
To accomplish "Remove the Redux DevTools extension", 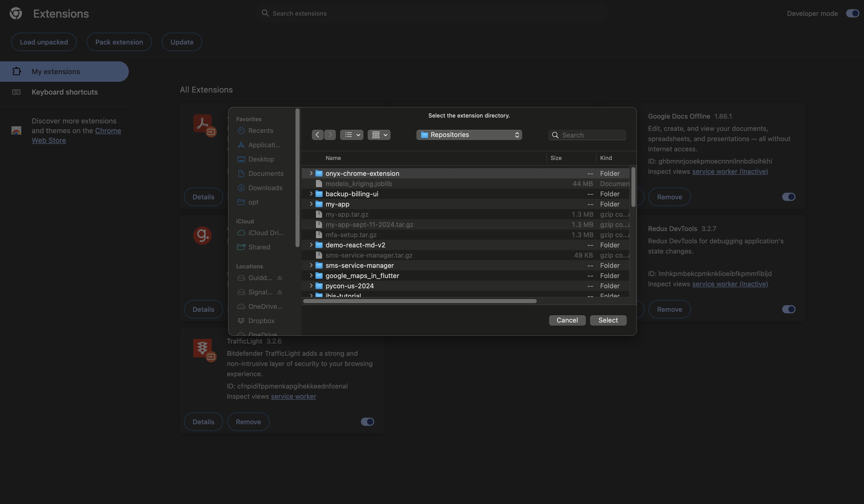I will (x=669, y=309).
